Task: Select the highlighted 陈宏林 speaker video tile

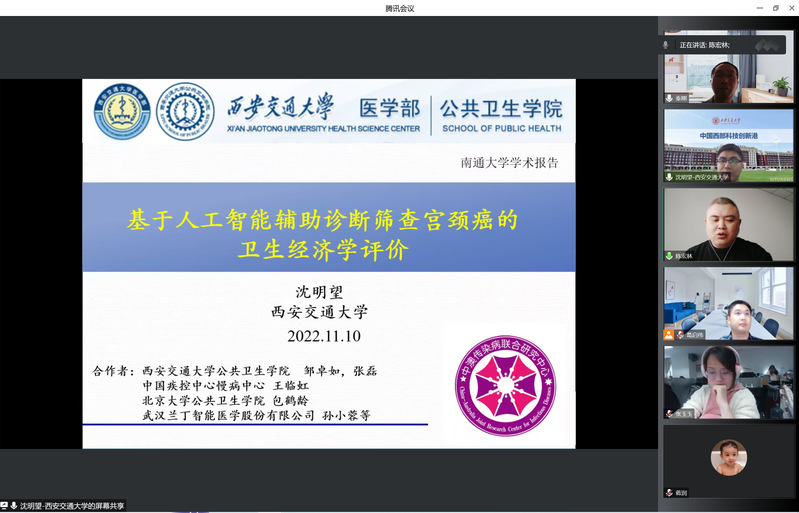Action: 729,225
